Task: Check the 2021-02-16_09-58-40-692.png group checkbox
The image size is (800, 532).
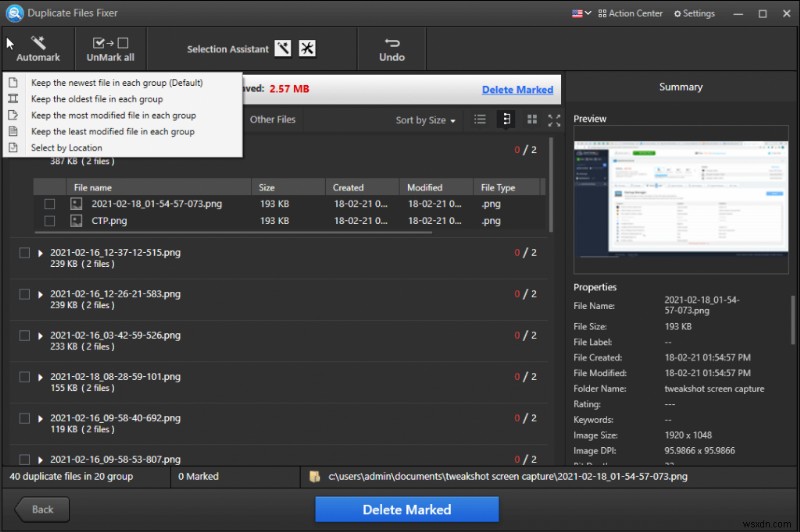Action: click(x=24, y=418)
